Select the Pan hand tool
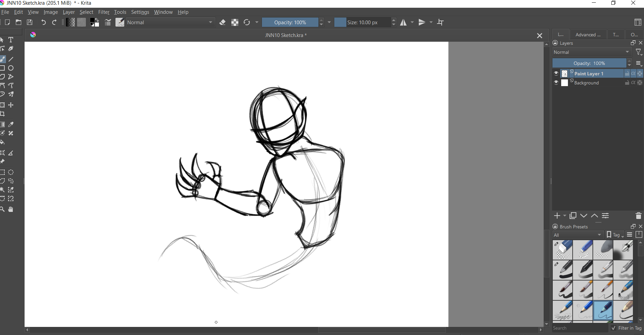This screenshot has height=335, width=644. [11, 209]
